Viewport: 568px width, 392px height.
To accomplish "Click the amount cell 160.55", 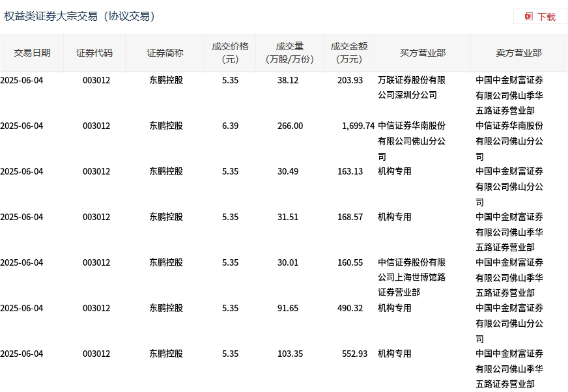I will coord(350,262).
